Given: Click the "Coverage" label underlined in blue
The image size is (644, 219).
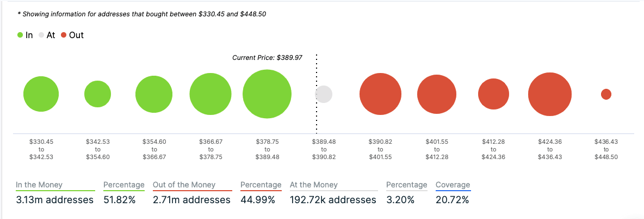Looking at the screenshot, I should (x=453, y=185).
